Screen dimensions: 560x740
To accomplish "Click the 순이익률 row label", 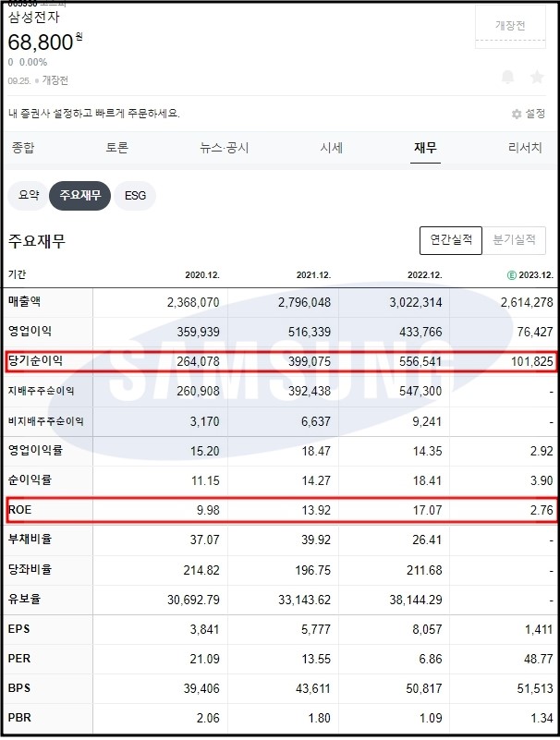I will [x=30, y=480].
